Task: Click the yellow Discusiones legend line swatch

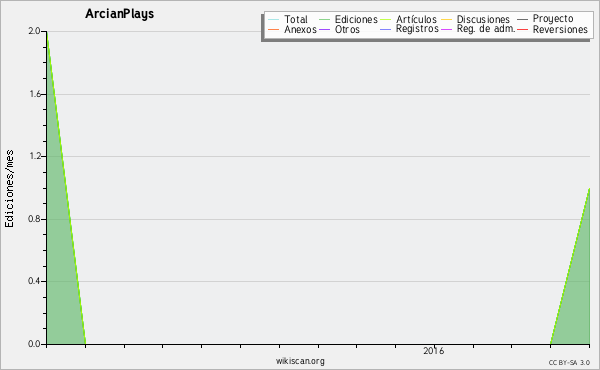Action: [x=447, y=20]
